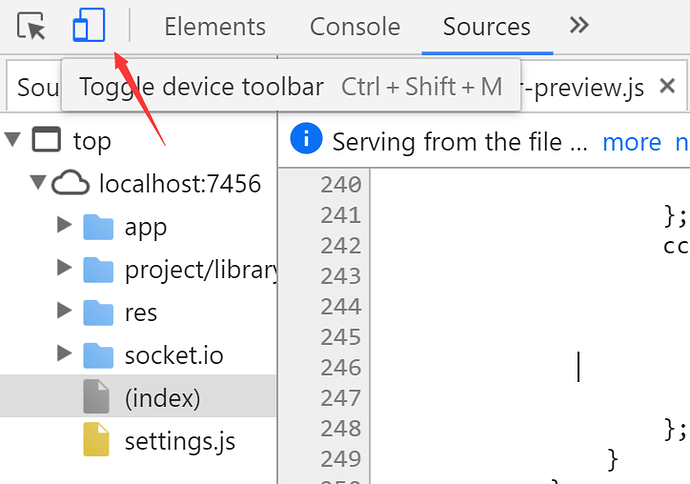Collapse the top frame tree node
The image size is (690, 484).
coord(13,140)
